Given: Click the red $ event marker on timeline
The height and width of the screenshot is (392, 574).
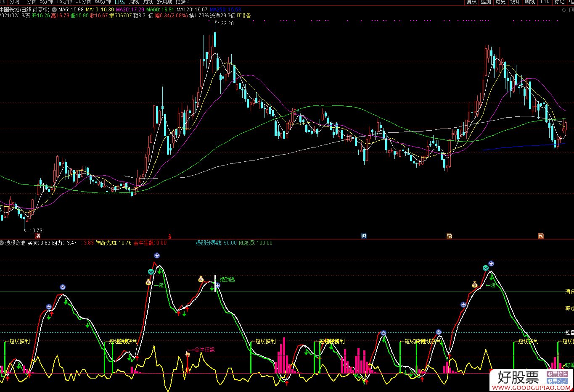Looking at the screenshot, I should click(170, 236).
